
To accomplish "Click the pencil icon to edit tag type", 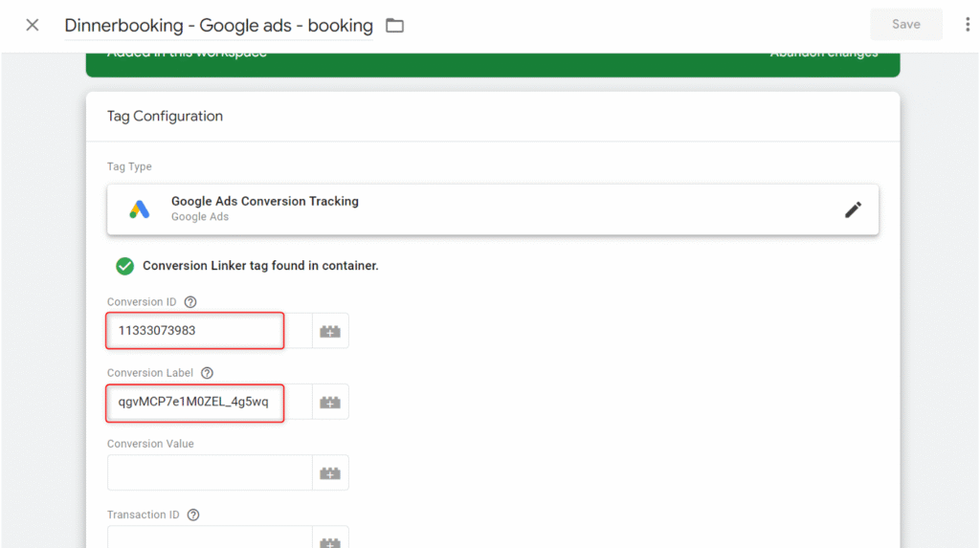I will point(853,209).
